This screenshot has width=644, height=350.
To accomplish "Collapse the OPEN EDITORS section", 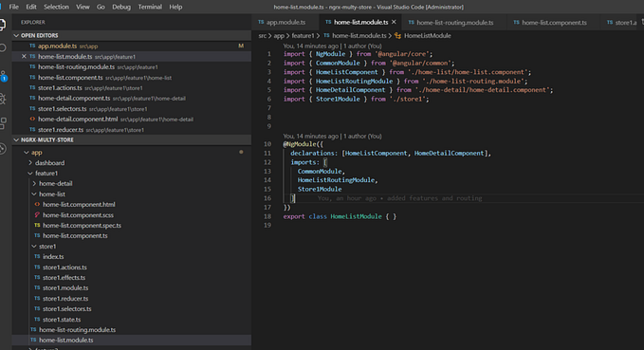I will click(132, 35).
